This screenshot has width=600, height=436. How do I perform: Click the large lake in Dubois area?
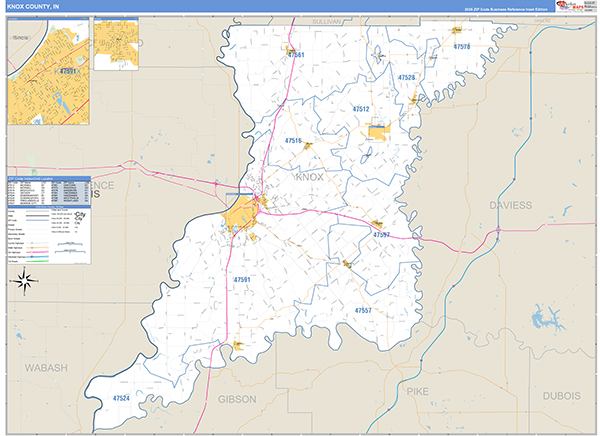[x=548, y=318]
